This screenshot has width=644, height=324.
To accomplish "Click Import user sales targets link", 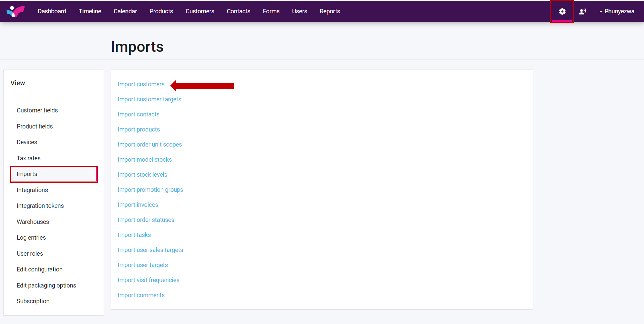I will coord(150,250).
